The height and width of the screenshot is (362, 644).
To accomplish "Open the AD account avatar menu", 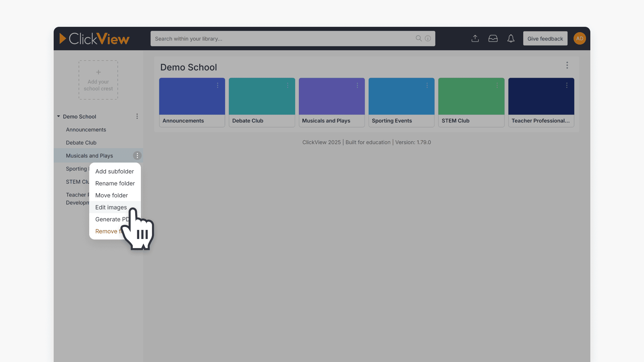I will pyautogui.click(x=580, y=39).
